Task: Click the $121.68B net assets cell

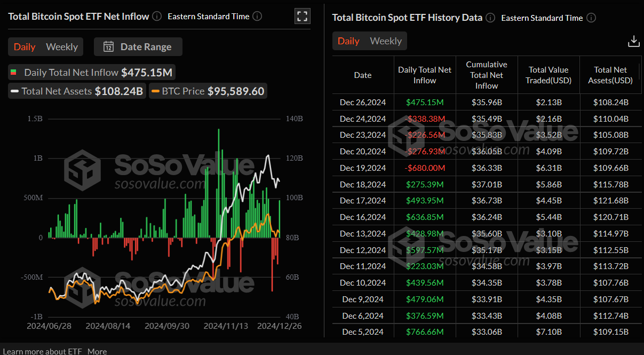Action: 611,201
